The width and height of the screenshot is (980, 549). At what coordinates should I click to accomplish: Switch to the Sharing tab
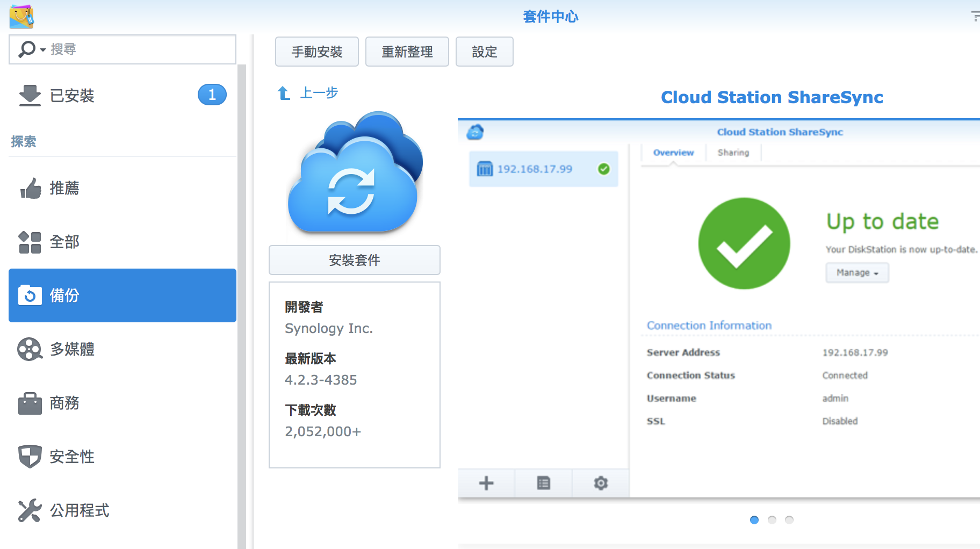click(x=733, y=153)
